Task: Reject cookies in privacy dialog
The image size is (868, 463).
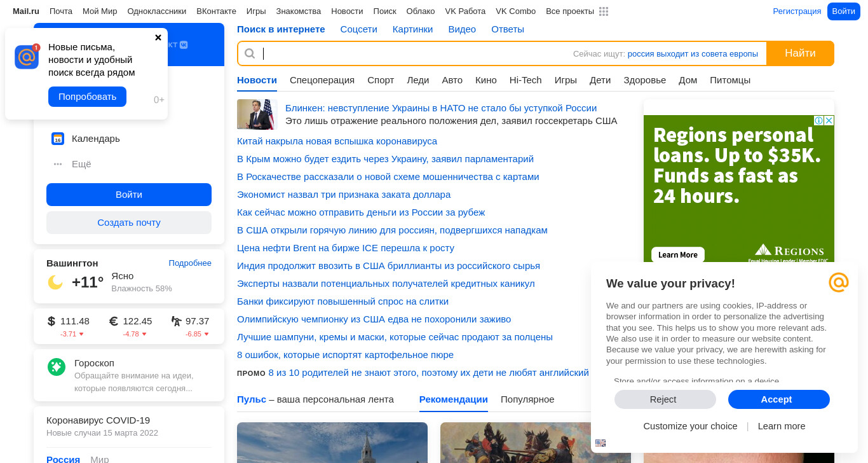Action: coord(665,399)
